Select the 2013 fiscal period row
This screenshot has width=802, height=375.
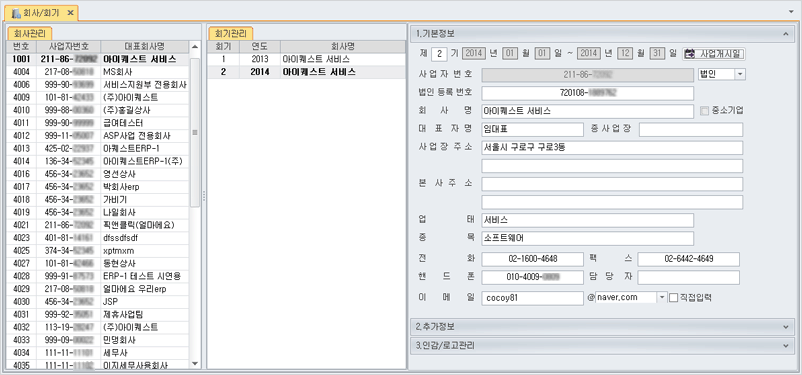(x=306, y=59)
